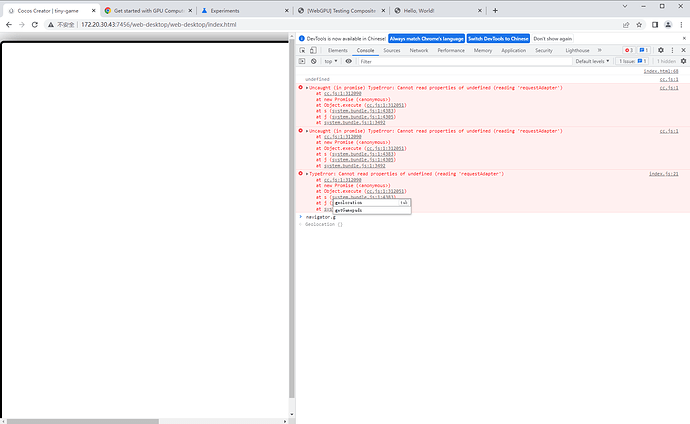Select the inspect element picker icon

point(302,50)
